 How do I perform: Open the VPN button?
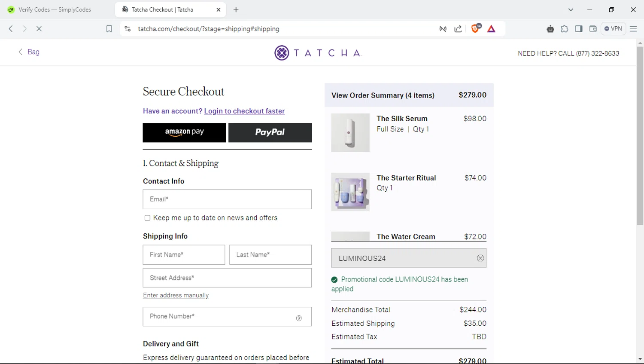coord(613,29)
